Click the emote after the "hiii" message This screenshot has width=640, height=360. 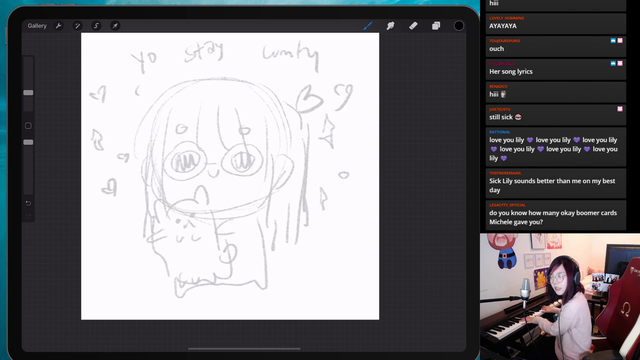(503, 94)
